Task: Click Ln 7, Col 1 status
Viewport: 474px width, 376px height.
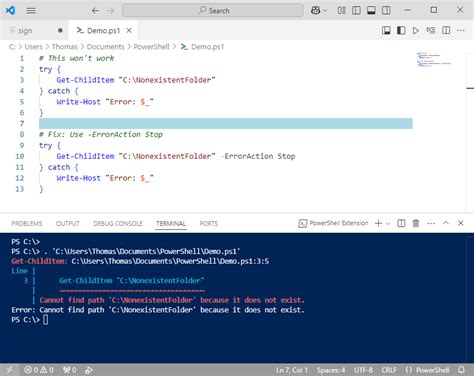Action: [x=292, y=370]
